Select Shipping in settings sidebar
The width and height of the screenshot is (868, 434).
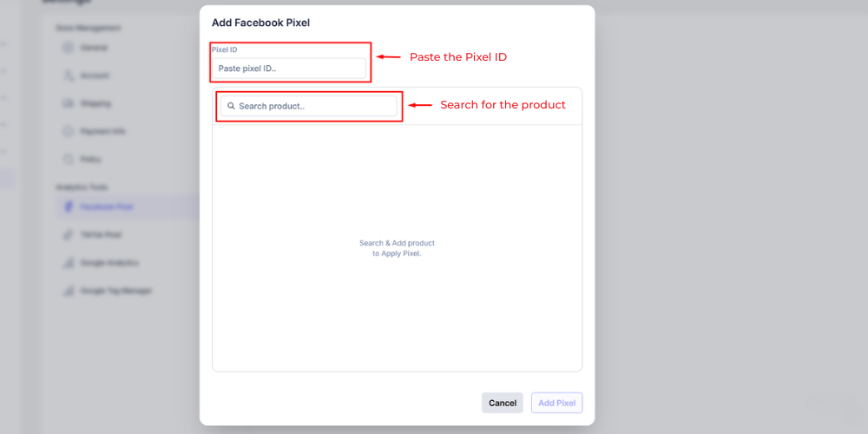95,103
